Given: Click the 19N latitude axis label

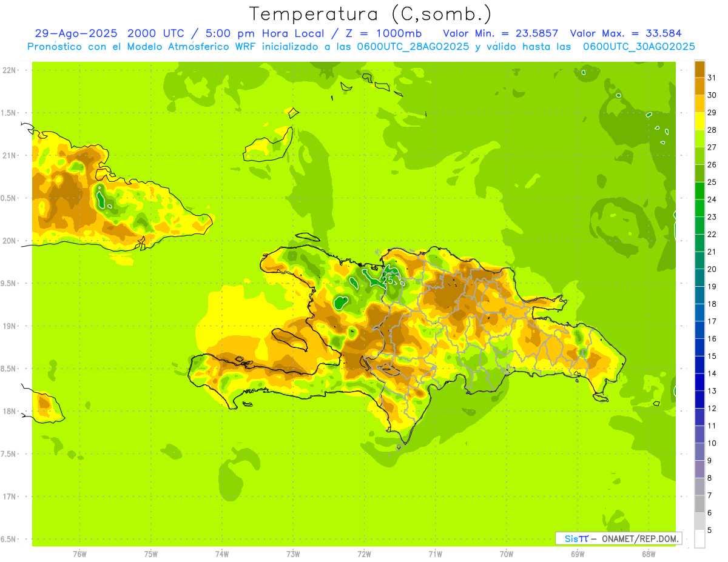Looking at the screenshot, I should tap(9, 326).
